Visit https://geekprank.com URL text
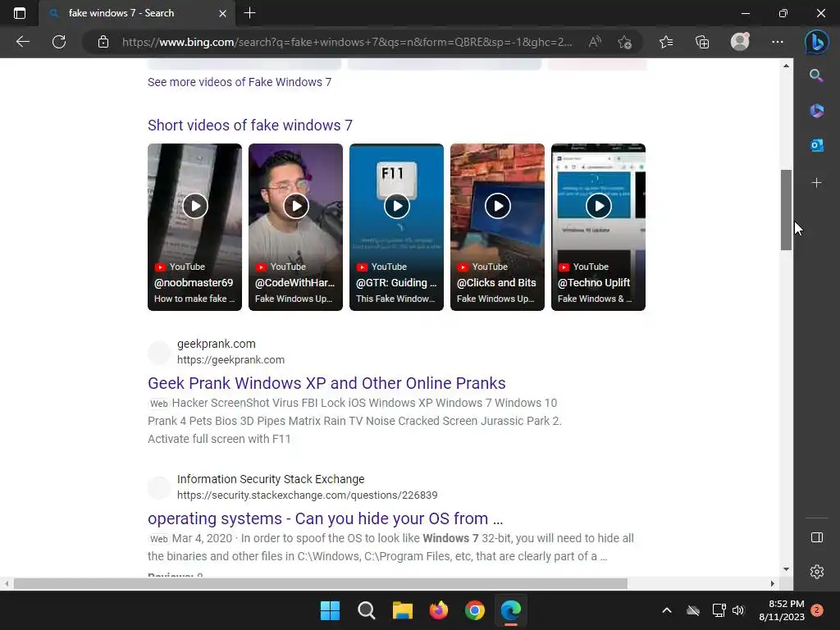The image size is (840, 630). pos(231,360)
